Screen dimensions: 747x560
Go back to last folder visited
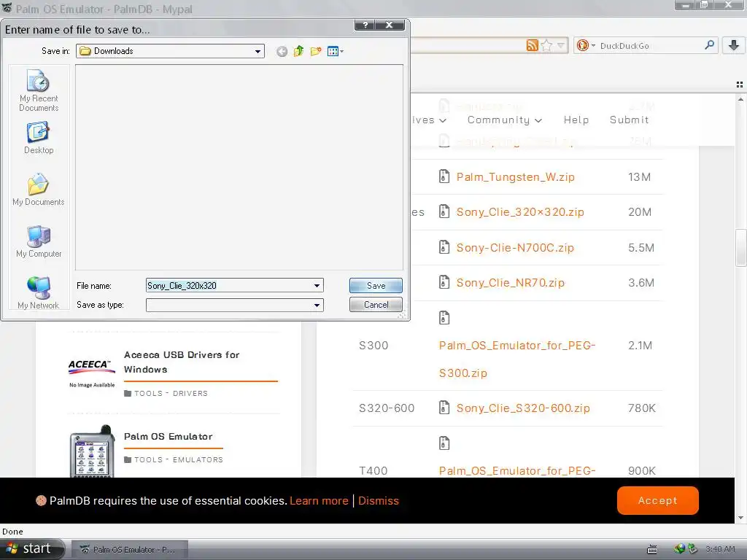pyautogui.click(x=282, y=52)
